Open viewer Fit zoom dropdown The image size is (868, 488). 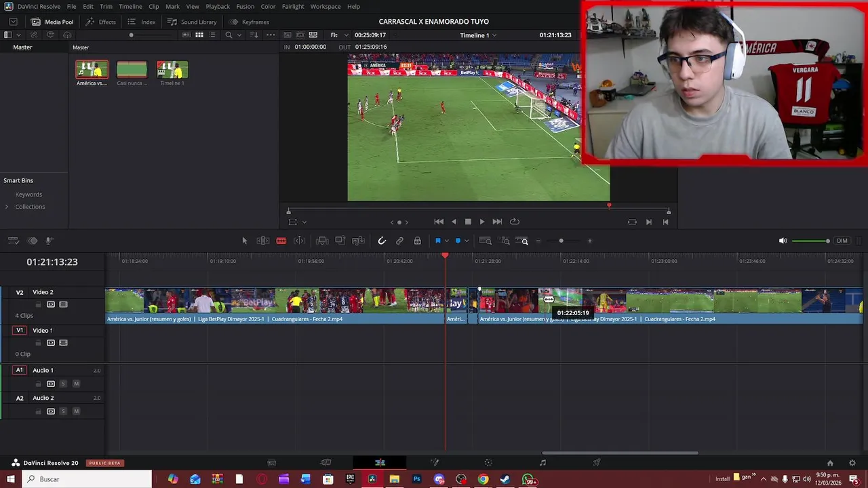[x=339, y=35]
